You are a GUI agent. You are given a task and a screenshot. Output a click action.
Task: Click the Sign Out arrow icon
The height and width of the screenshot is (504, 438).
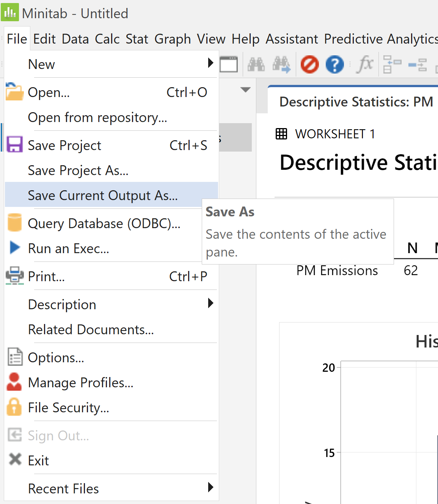click(15, 435)
